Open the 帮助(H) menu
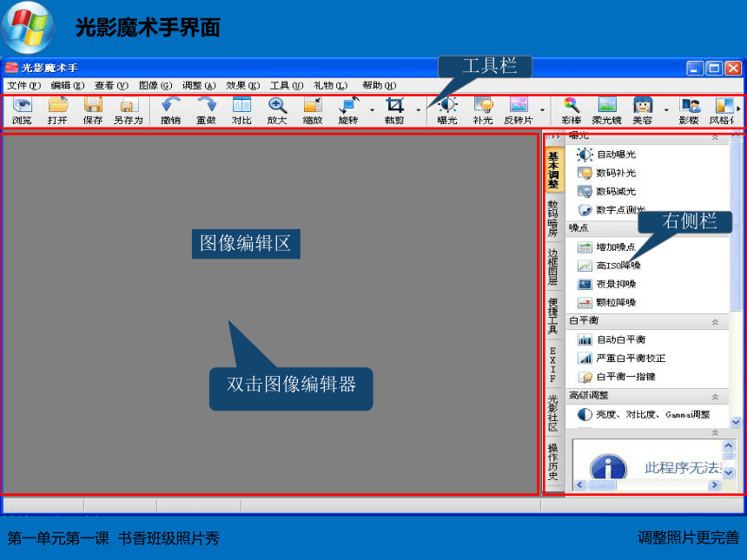The height and width of the screenshot is (560, 747). pos(380,86)
